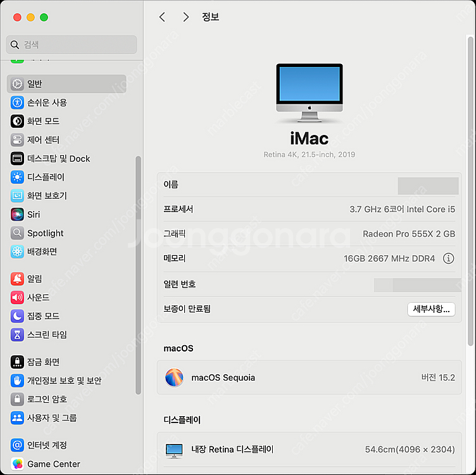The image size is (476, 475).
Task: Open 디스플레이 sidebar icon
Action: (17, 177)
